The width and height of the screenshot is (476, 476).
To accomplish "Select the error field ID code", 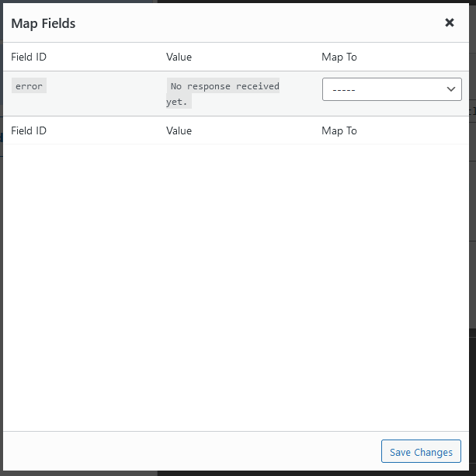I will click(x=29, y=86).
